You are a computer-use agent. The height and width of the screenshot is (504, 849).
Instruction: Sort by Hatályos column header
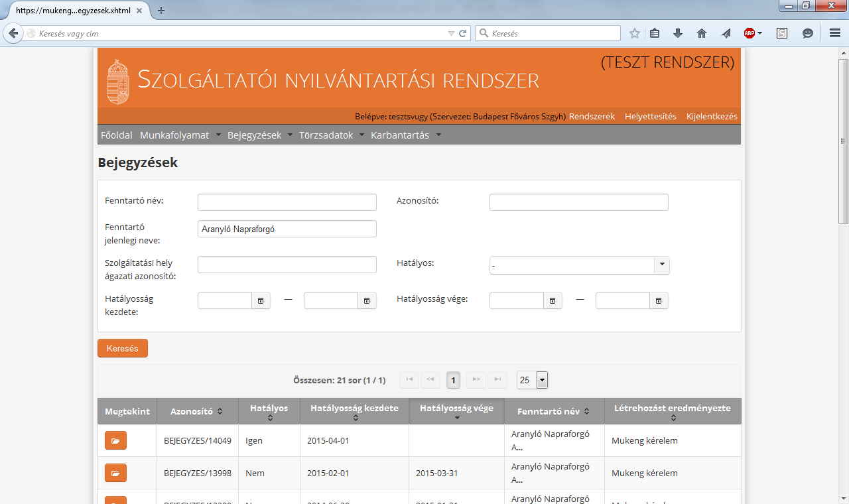pyautogui.click(x=269, y=411)
